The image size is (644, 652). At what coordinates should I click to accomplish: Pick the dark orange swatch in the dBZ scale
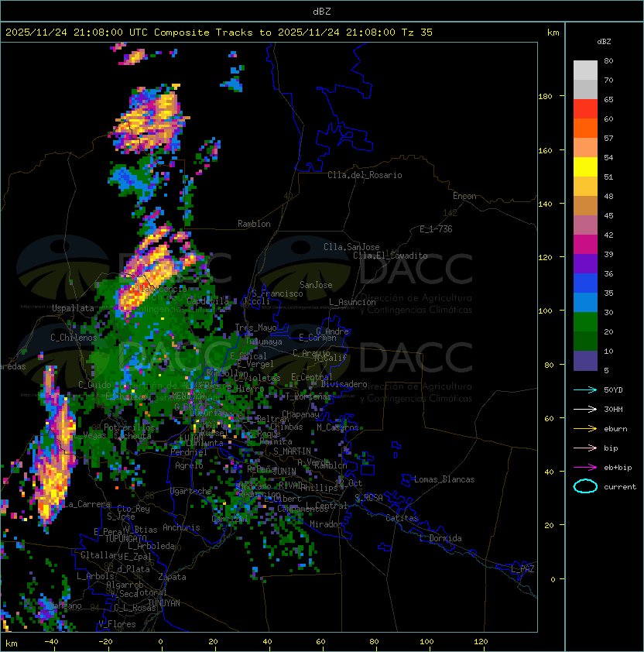pyautogui.click(x=585, y=128)
